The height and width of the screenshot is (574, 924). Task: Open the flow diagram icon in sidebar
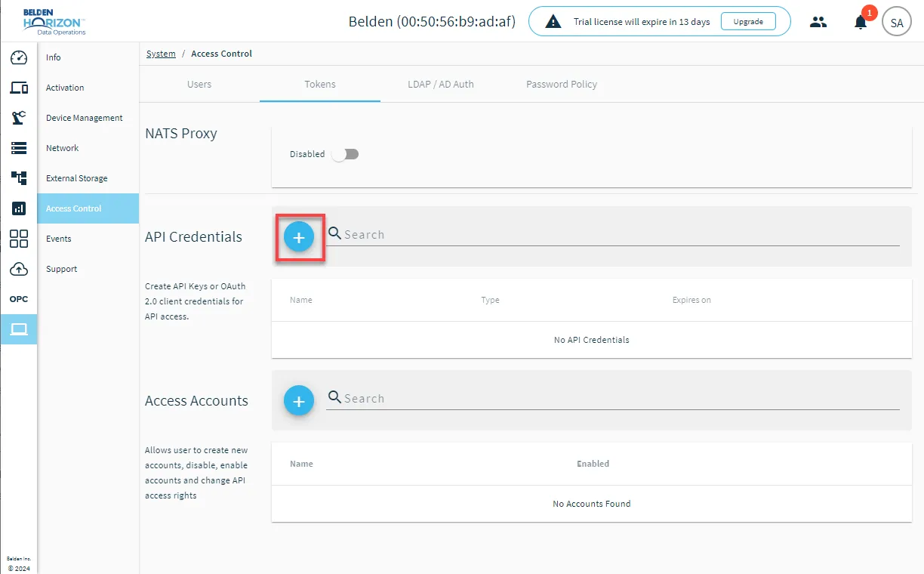tap(19, 178)
